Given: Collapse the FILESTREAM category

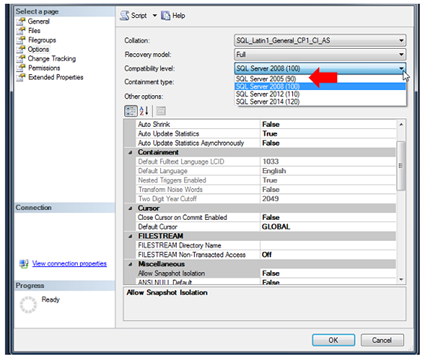Looking at the screenshot, I should pos(130,236).
